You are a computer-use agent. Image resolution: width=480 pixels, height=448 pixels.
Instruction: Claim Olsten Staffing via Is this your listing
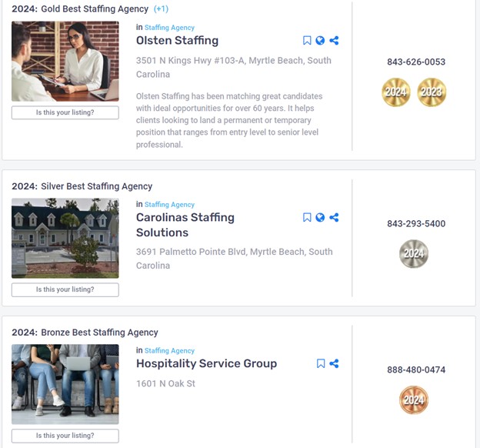point(65,112)
